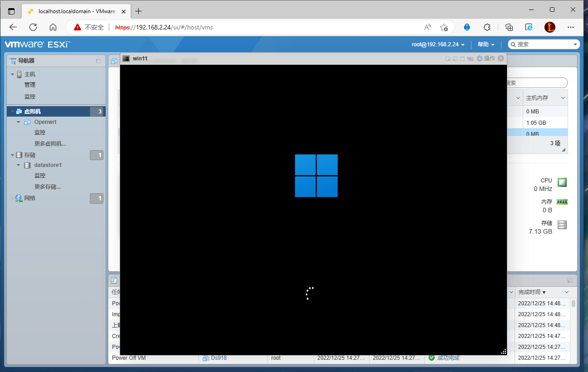Add page to favorites star
Screen dimensions: 588x372
(x=444, y=27)
